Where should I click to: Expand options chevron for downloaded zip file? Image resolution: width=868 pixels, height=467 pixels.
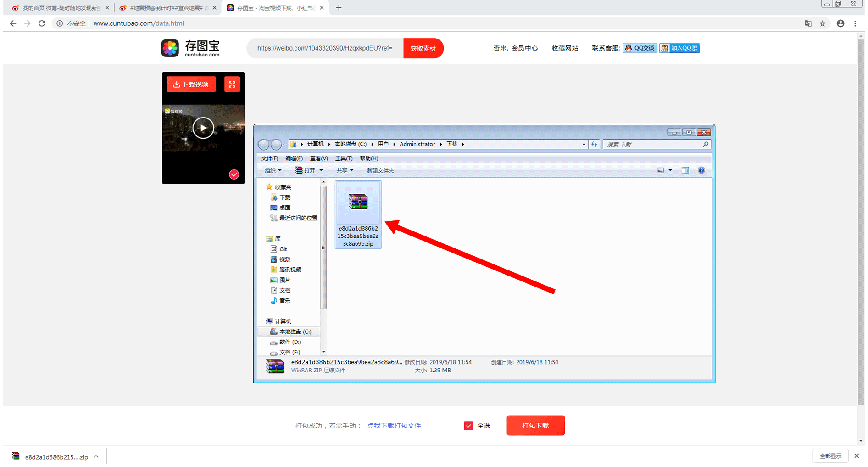click(x=96, y=456)
